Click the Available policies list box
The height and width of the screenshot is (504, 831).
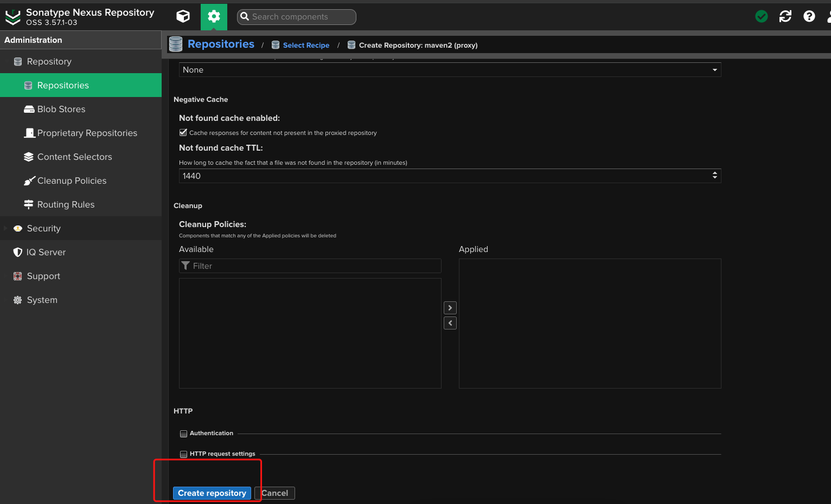310,333
